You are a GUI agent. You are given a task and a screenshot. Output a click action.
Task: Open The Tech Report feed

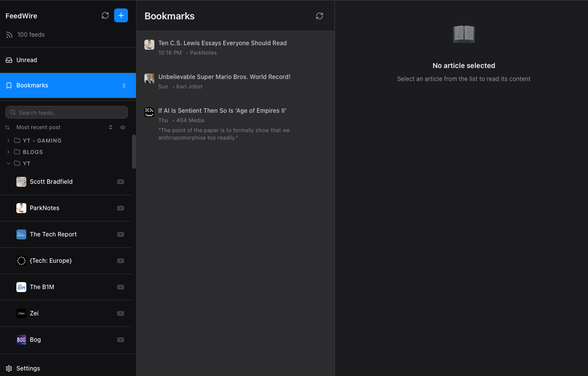pos(66,234)
